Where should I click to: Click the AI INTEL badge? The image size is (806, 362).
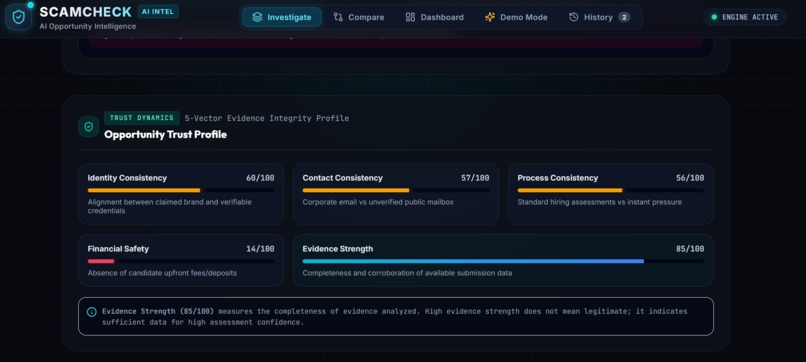(158, 11)
